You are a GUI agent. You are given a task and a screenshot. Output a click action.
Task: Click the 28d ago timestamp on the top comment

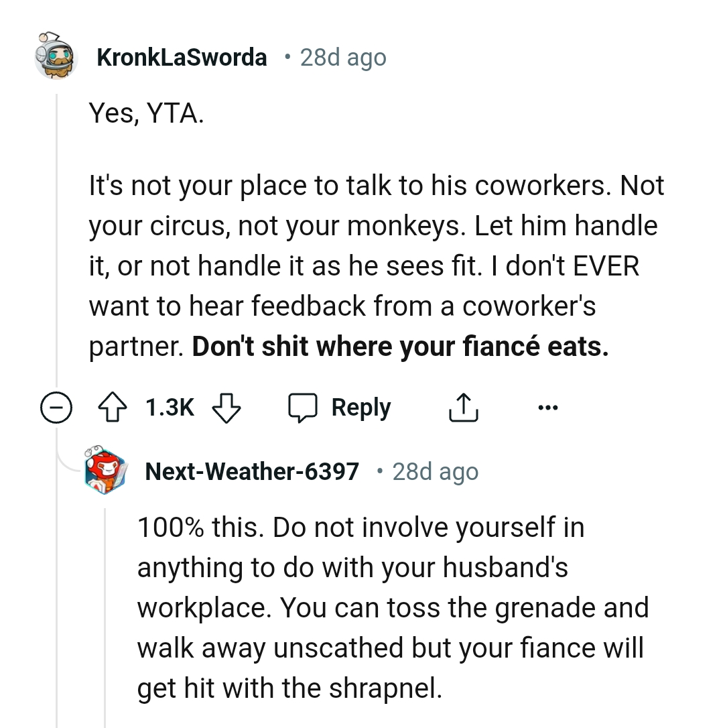coord(343,57)
